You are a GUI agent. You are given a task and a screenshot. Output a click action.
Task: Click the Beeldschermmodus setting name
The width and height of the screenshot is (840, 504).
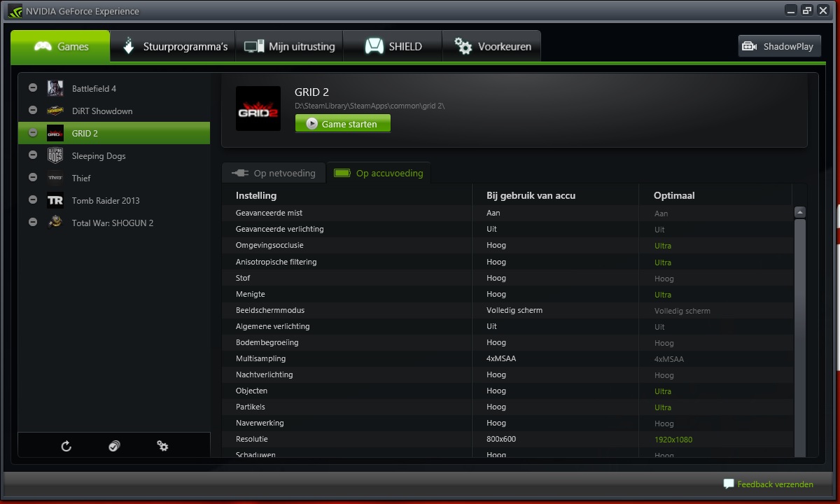click(270, 310)
